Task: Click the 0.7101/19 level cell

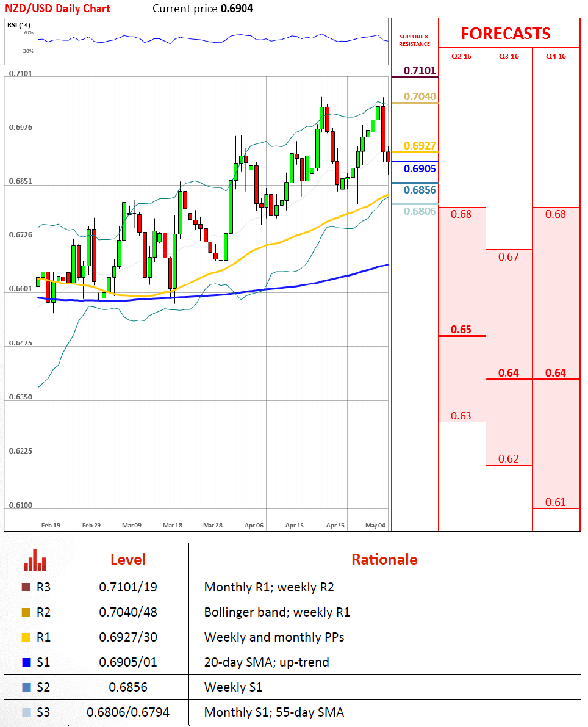Action: [128, 587]
